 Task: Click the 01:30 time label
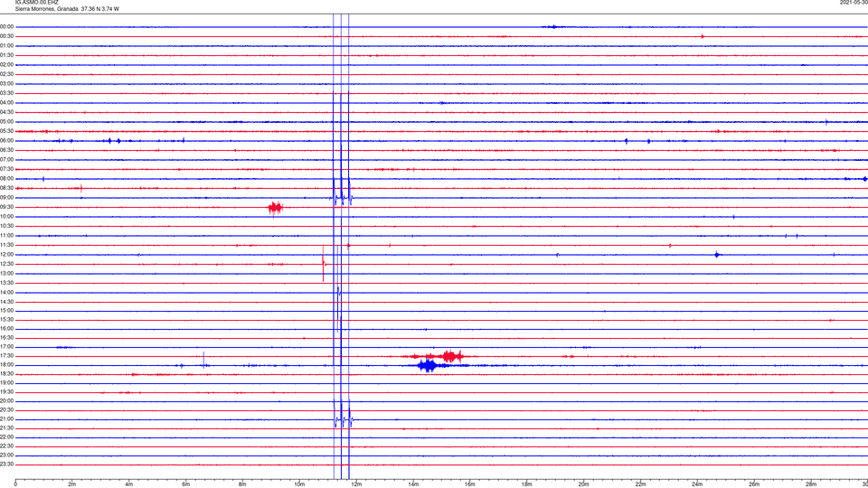click(7, 55)
